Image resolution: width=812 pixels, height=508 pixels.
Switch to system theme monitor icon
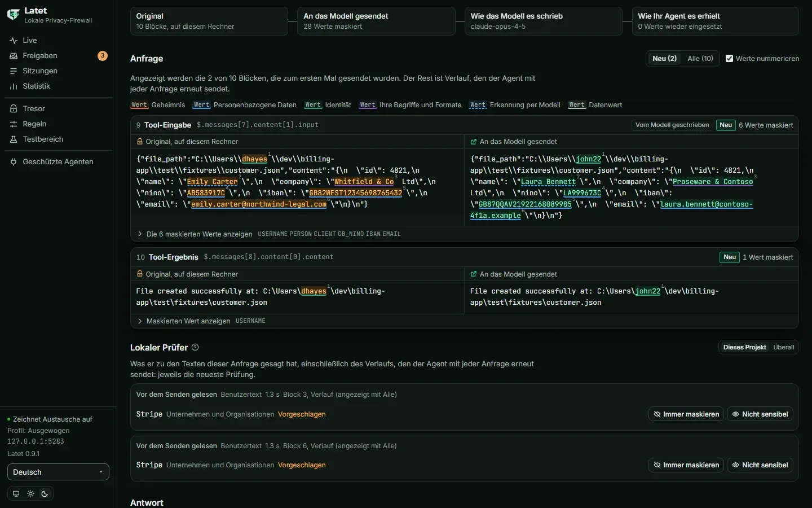click(16, 494)
